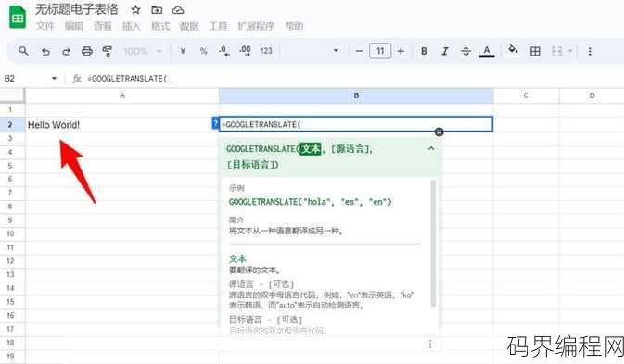Activate the paint format tool

click(x=107, y=51)
